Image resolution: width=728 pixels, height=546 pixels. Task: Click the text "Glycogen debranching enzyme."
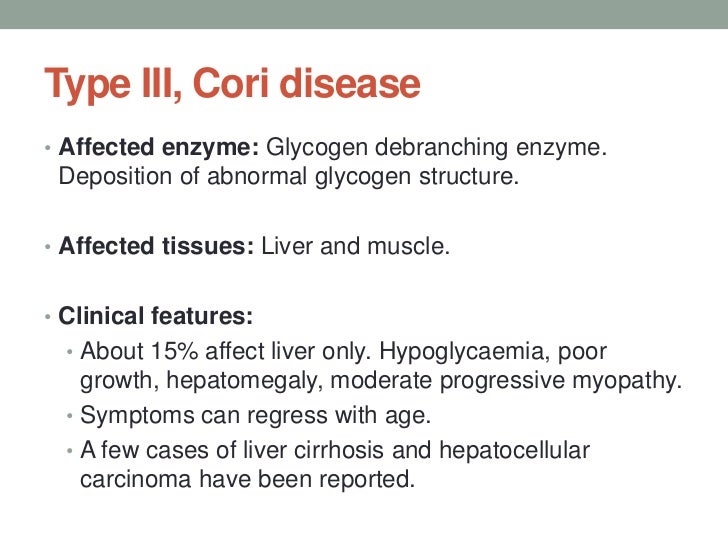(x=436, y=149)
